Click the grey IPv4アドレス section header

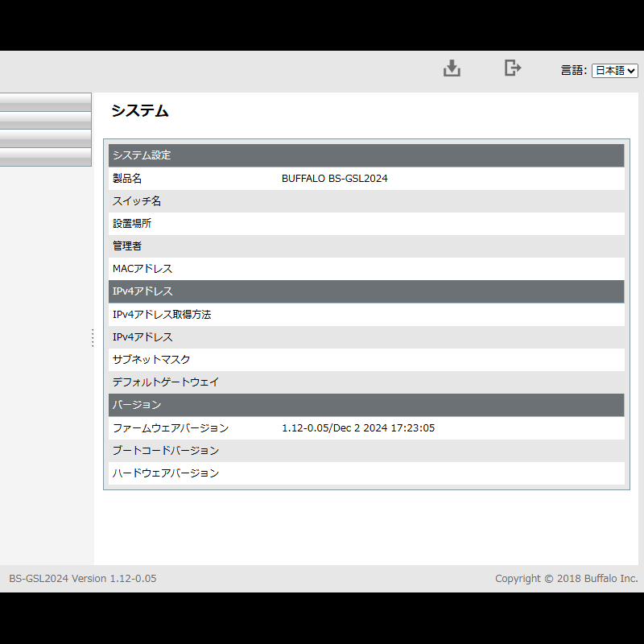point(142,291)
